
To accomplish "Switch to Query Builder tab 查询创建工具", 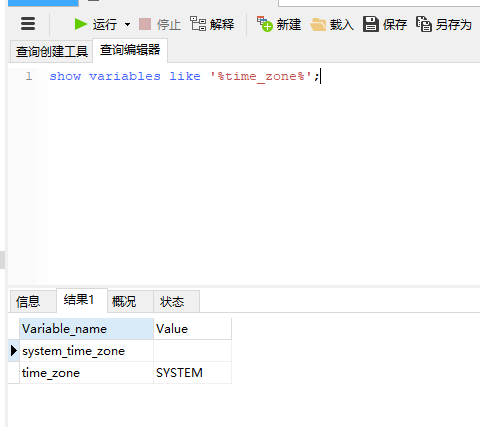I will pyautogui.click(x=52, y=51).
